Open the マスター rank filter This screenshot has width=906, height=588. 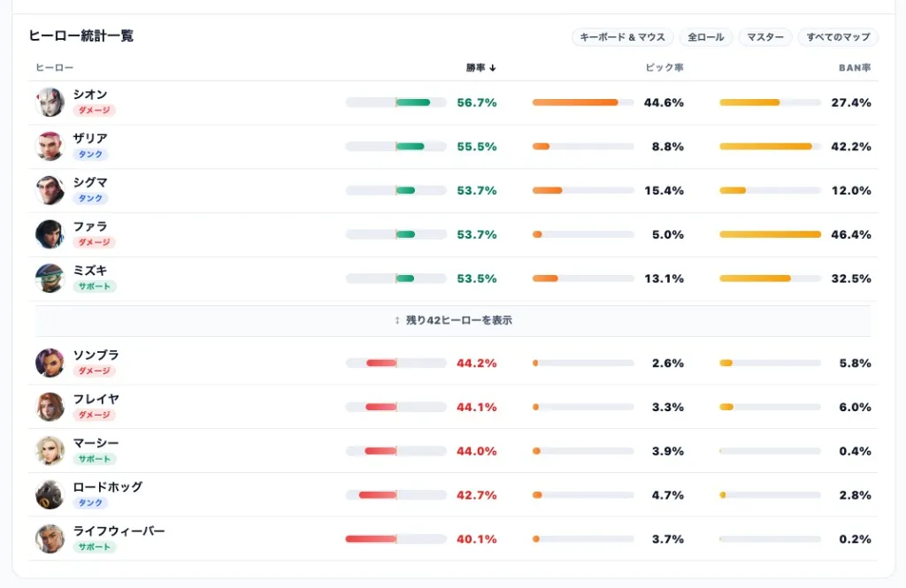pos(765,37)
